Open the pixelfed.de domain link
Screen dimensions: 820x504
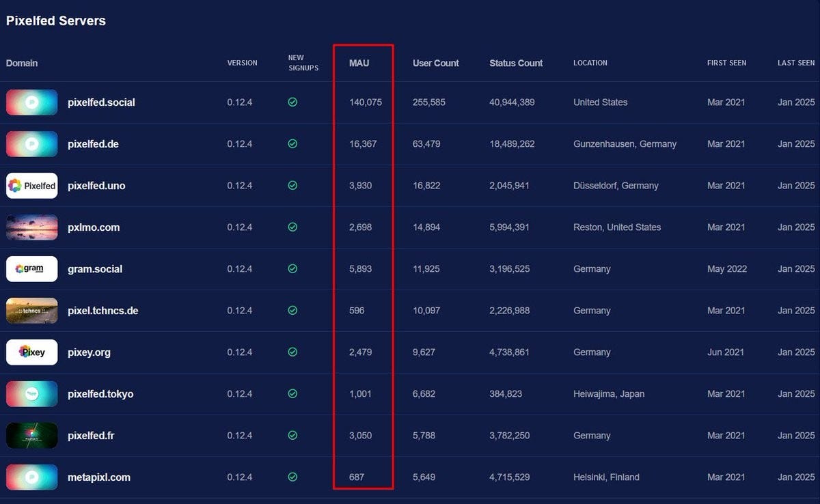pyautogui.click(x=93, y=144)
